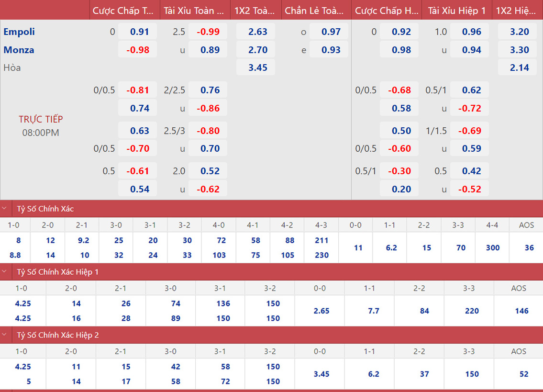Select first-half AOS odds of 146
Viewport: 543px width, 392px height.
521,311
